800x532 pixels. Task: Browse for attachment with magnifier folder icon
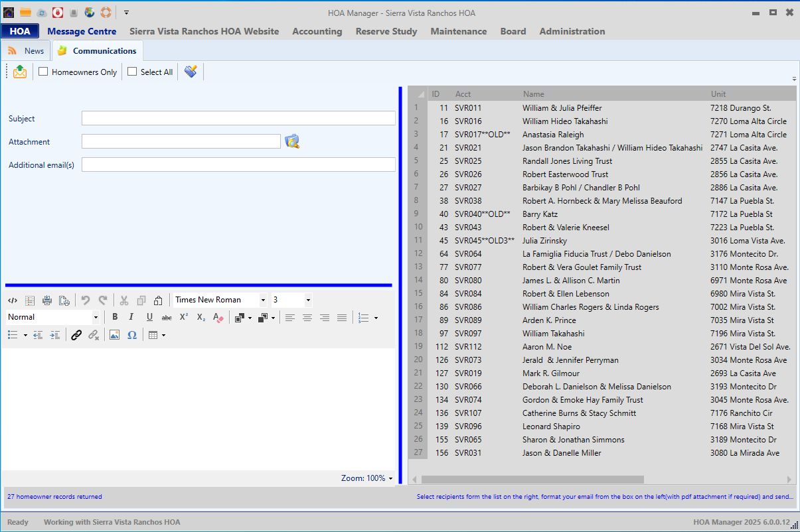tap(292, 141)
